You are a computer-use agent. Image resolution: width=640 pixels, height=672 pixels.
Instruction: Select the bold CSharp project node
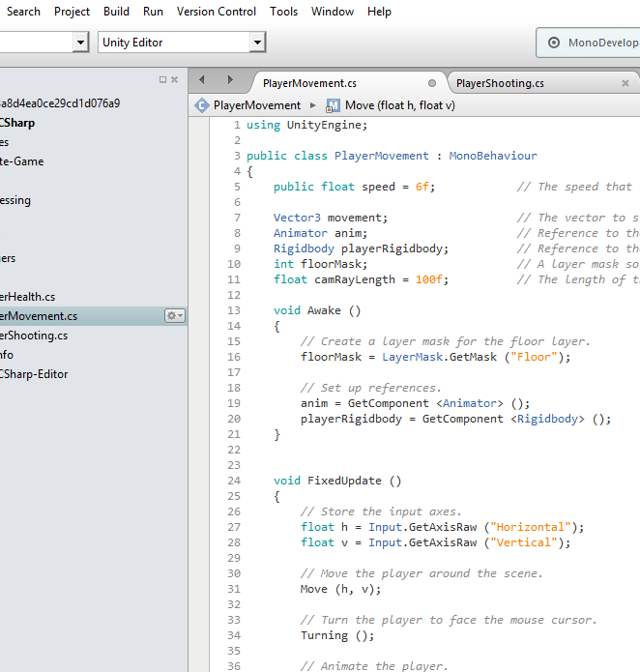17,123
